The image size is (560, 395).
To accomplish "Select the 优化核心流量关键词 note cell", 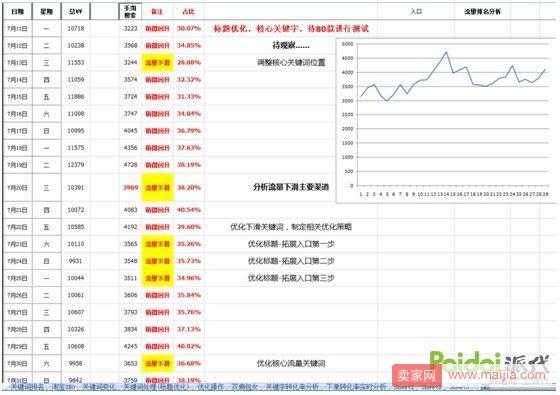I will [291, 363].
